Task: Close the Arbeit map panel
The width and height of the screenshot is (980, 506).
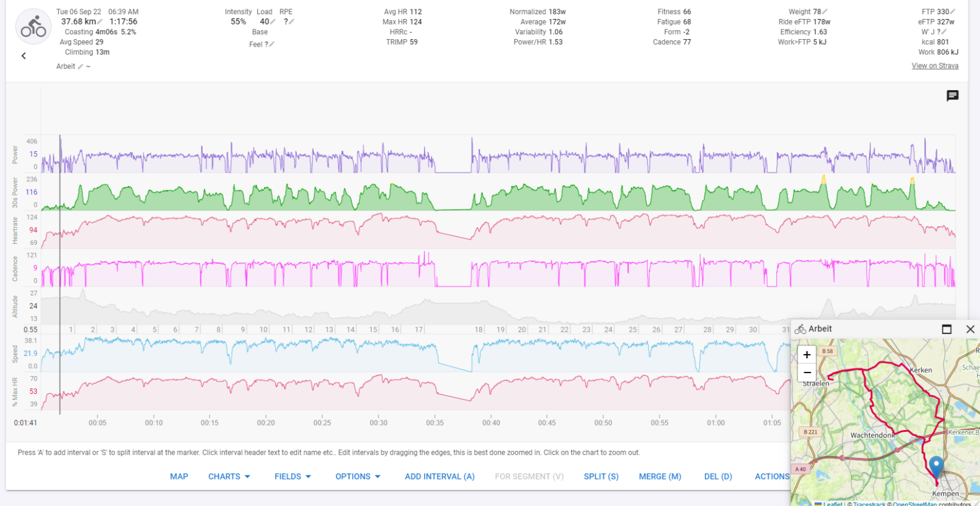Action: [970, 329]
